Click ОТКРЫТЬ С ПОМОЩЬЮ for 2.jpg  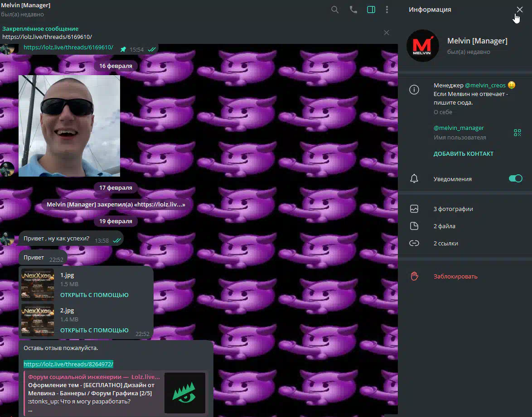(94, 330)
